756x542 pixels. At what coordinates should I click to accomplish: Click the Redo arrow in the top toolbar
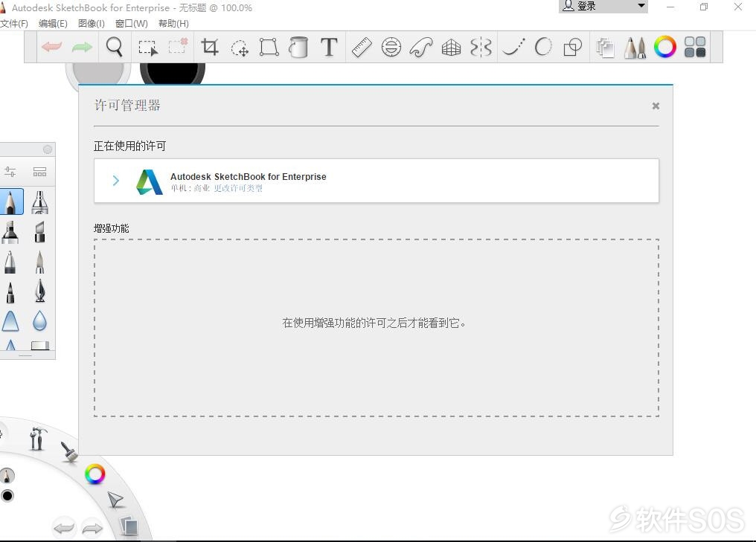[82, 47]
